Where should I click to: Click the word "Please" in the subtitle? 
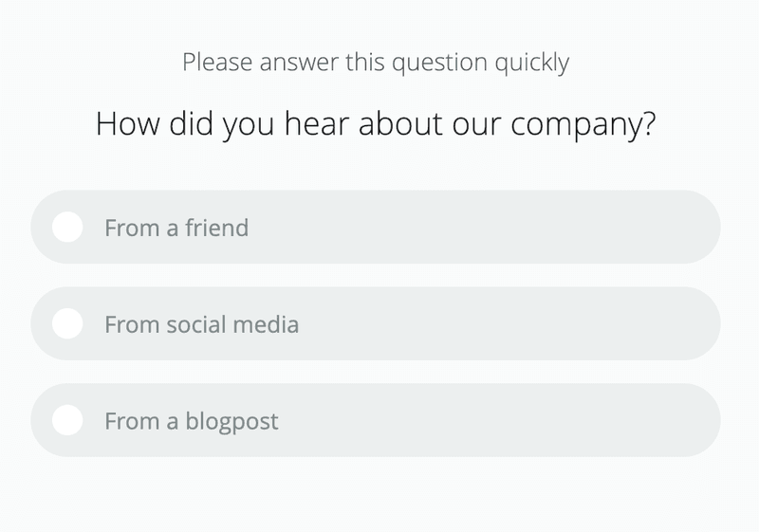tap(214, 64)
